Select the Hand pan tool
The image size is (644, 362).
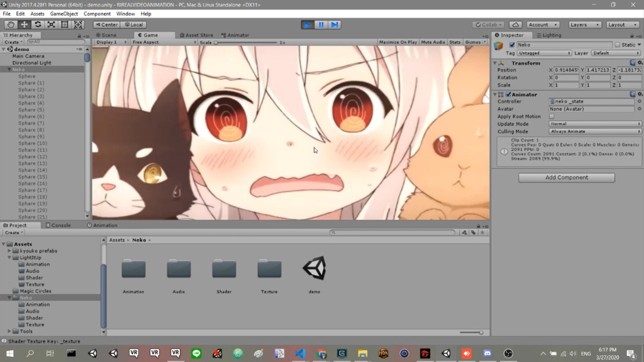(9, 24)
